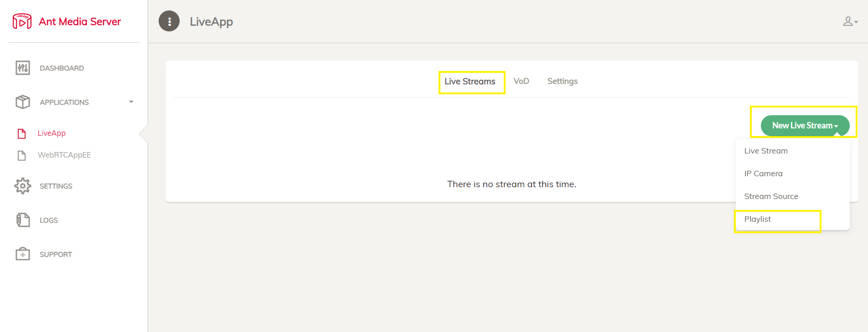Screen dimensions: 868x332
Task: Go to Dashboard in sidebar
Action: (62, 68)
